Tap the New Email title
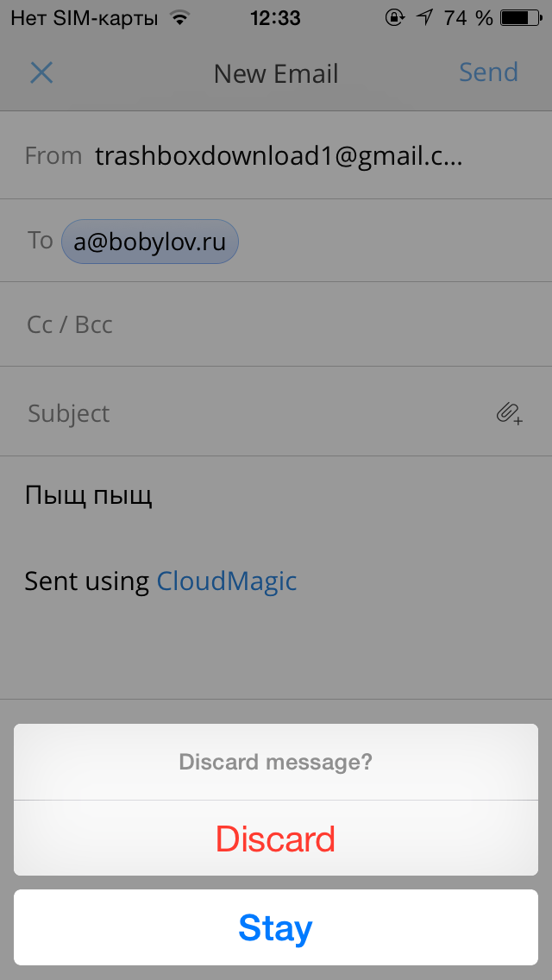The image size is (552, 980). pos(276,73)
